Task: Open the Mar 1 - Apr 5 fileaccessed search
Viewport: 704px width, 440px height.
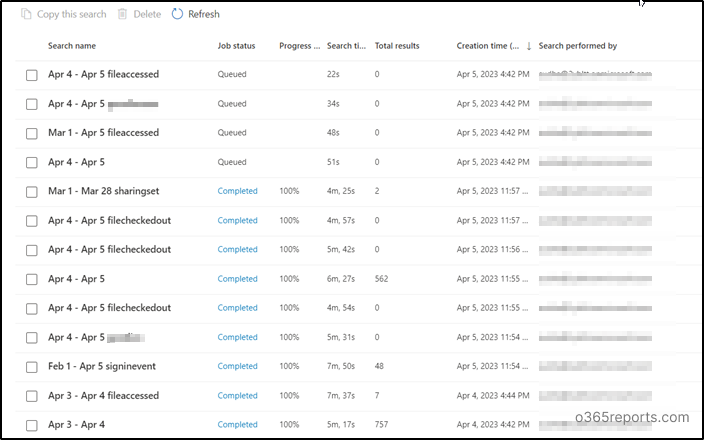Action: pos(103,132)
